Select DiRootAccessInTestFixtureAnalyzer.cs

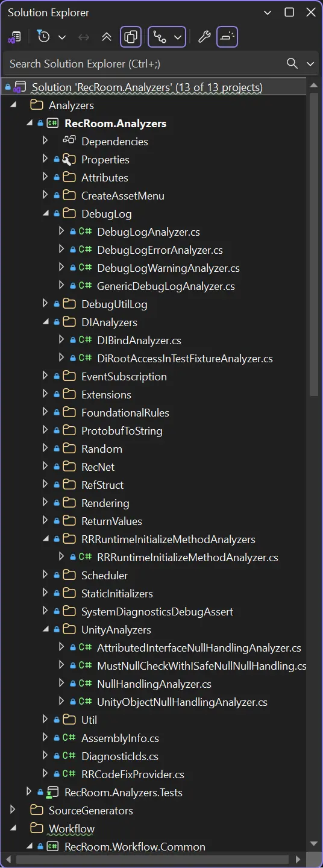tap(185, 359)
